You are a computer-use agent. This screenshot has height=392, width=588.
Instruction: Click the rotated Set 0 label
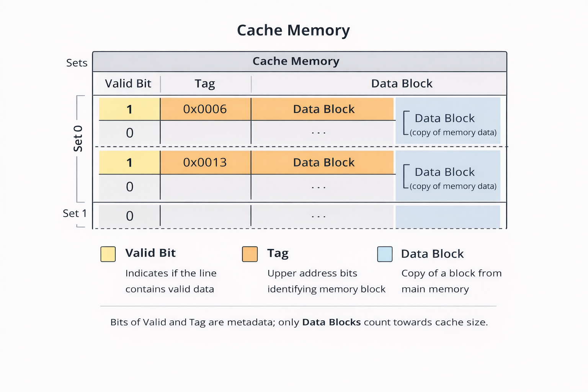[78, 139]
